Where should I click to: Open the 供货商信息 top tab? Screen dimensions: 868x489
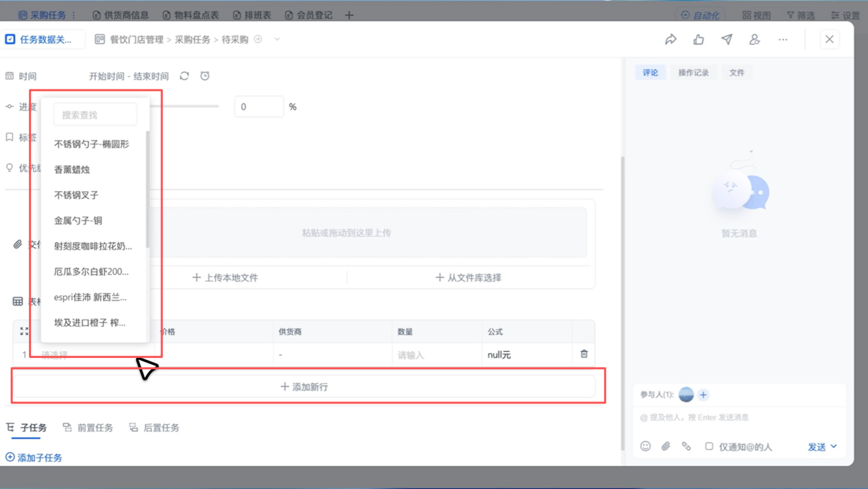[x=120, y=14]
